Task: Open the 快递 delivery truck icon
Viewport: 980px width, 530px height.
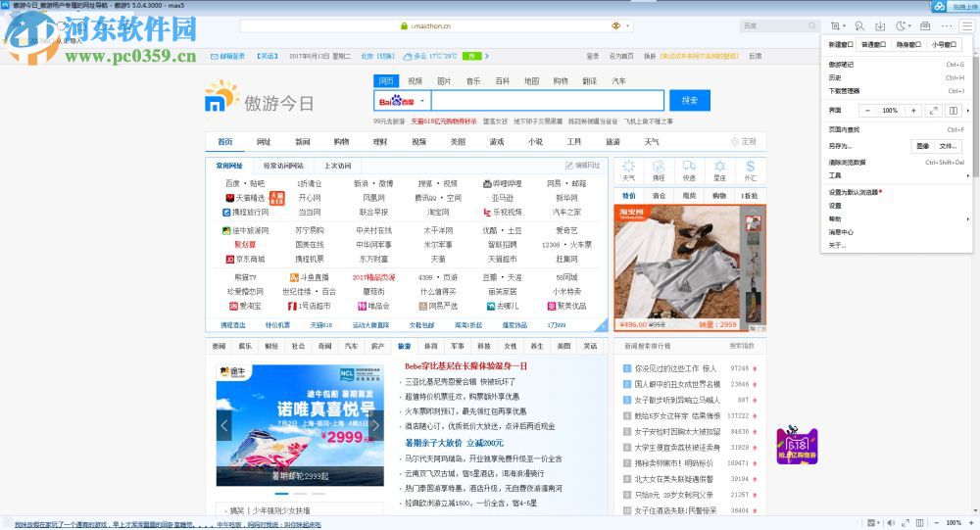Action: pyautogui.click(x=689, y=166)
